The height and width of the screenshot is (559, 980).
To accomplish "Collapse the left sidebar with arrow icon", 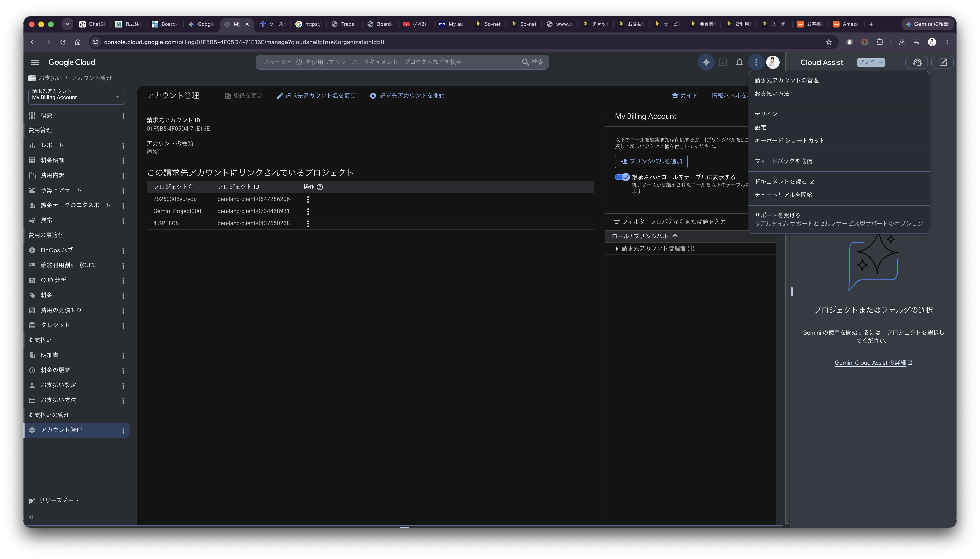I will click(31, 517).
